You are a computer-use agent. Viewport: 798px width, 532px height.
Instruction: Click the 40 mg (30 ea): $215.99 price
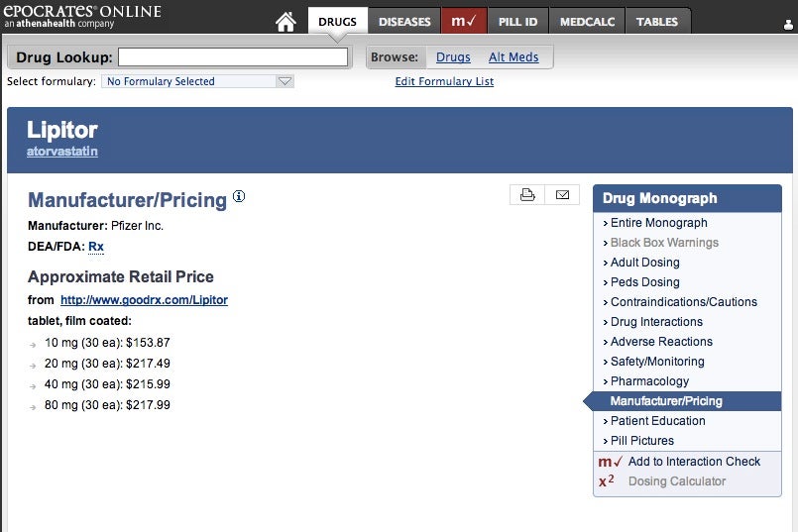click(x=107, y=384)
